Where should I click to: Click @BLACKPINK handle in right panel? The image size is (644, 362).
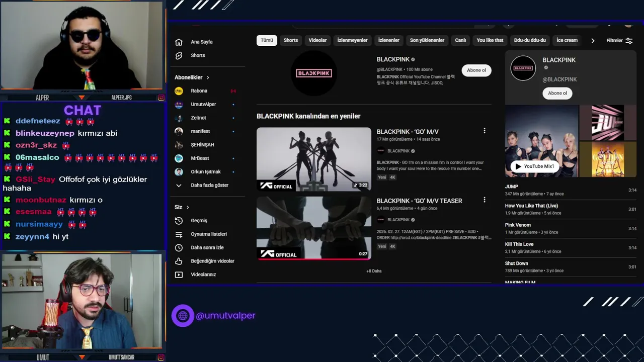[559, 79]
